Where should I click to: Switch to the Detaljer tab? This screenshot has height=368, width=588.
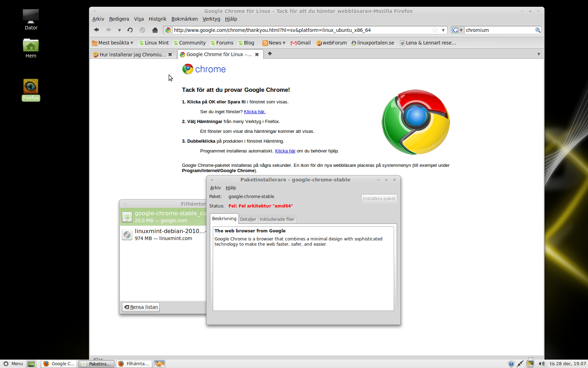click(248, 219)
